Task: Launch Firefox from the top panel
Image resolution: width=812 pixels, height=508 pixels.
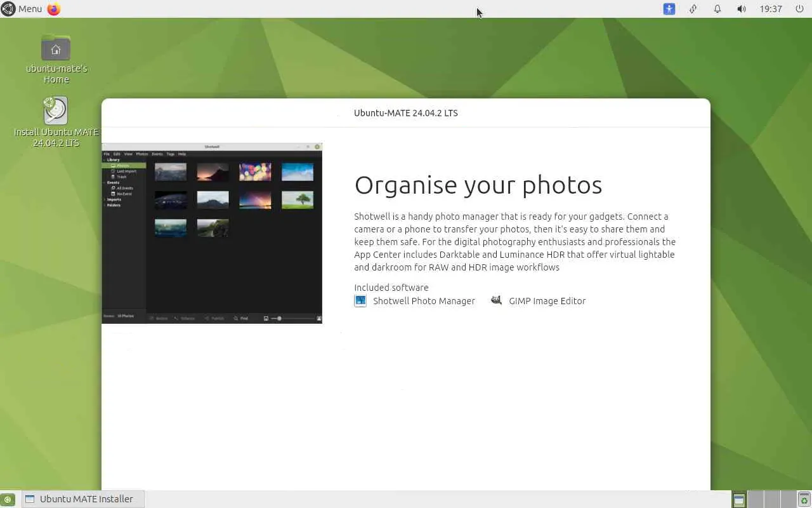Action: point(54,9)
